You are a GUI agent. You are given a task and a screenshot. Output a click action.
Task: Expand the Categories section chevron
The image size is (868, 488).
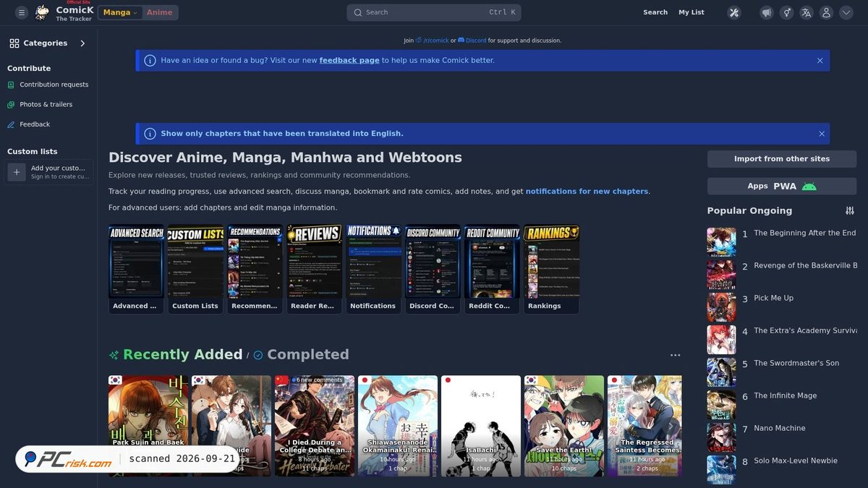click(x=82, y=43)
